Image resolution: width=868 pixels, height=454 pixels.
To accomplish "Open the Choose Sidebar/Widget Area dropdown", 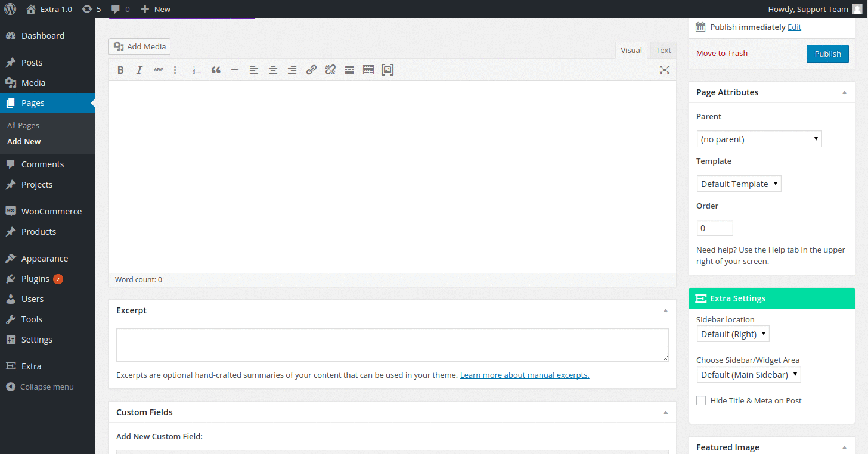I will (x=748, y=374).
